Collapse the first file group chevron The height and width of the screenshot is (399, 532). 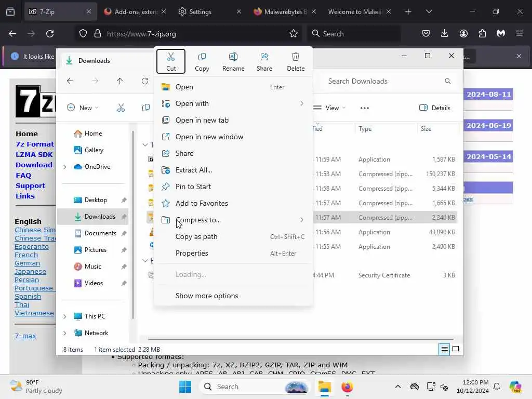tap(145, 144)
